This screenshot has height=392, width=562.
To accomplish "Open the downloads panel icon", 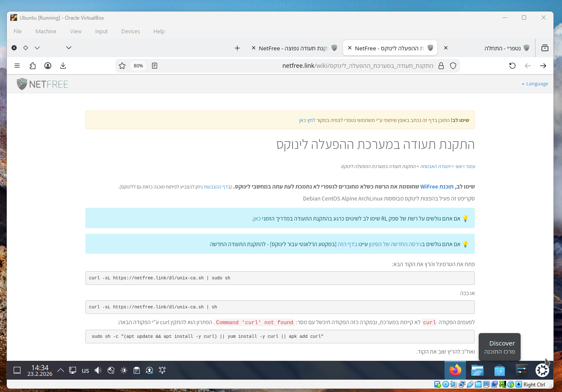I will pos(63,66).
